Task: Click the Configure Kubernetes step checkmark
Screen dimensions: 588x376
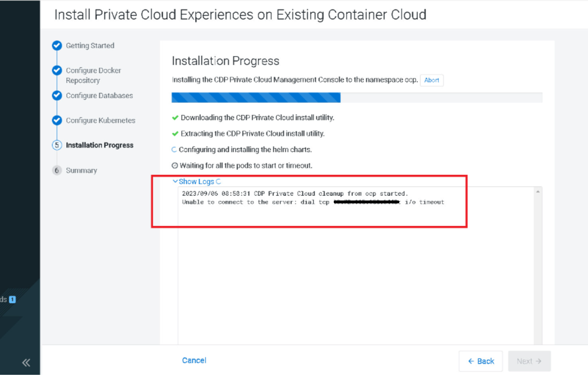Action: [56, 120]
